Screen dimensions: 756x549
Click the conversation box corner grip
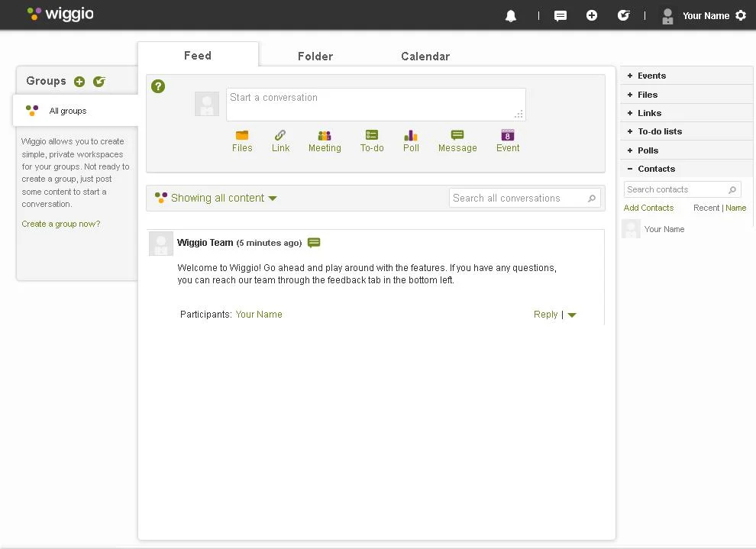pos(519,115)
